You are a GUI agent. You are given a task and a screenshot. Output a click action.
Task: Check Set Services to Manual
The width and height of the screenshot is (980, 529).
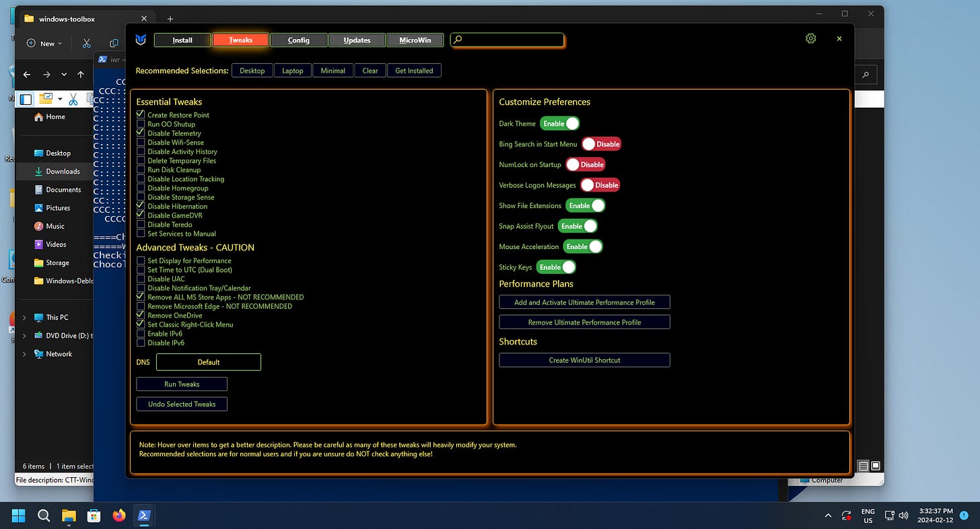pyautogui.click(x=141, y=234)
